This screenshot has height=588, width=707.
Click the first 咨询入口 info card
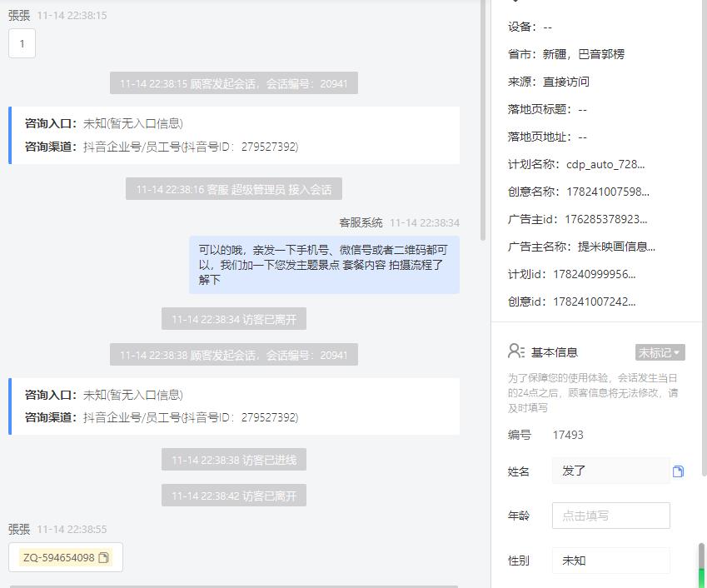(234, 135)
